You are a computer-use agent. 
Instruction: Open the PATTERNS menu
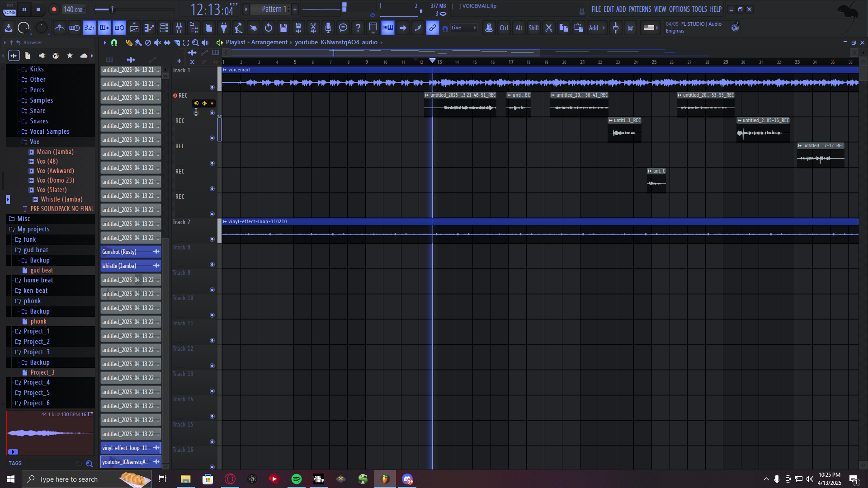tap(640, 9)
